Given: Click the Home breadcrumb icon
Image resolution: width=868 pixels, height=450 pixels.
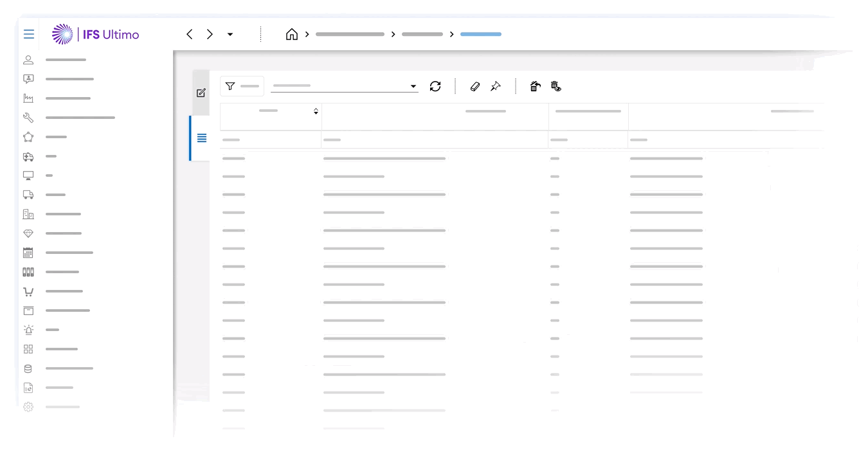Looking at the screenshot, I should pyautogui.click(x=292, y=34).
